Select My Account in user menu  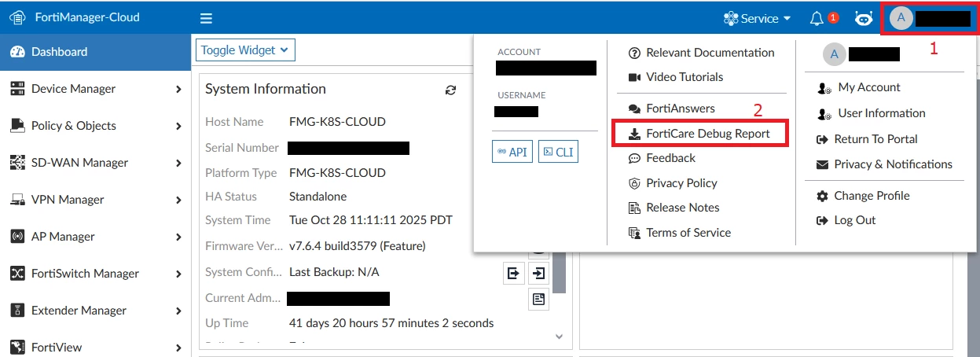tap(858, 87)
